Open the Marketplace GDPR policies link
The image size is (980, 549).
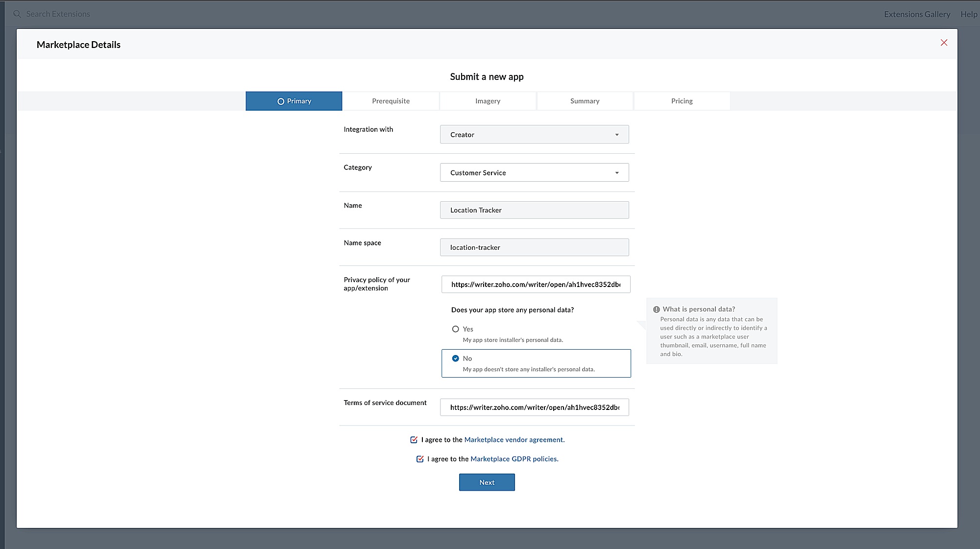click(514, 459)
